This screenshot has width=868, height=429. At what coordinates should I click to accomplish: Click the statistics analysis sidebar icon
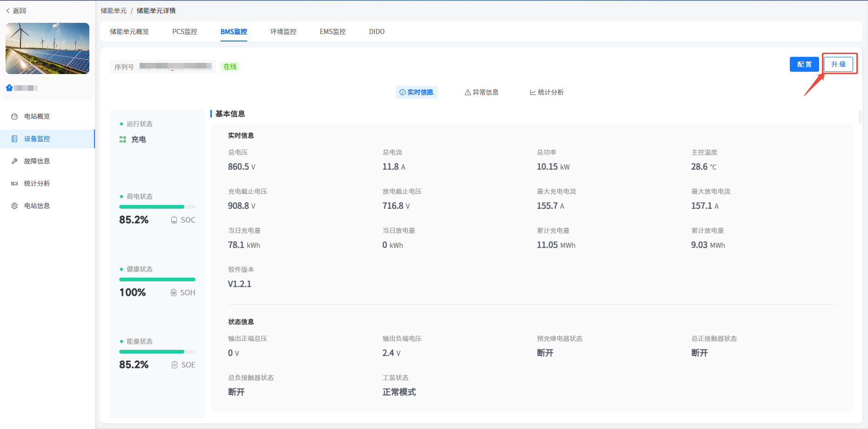[x=14, y=184]
